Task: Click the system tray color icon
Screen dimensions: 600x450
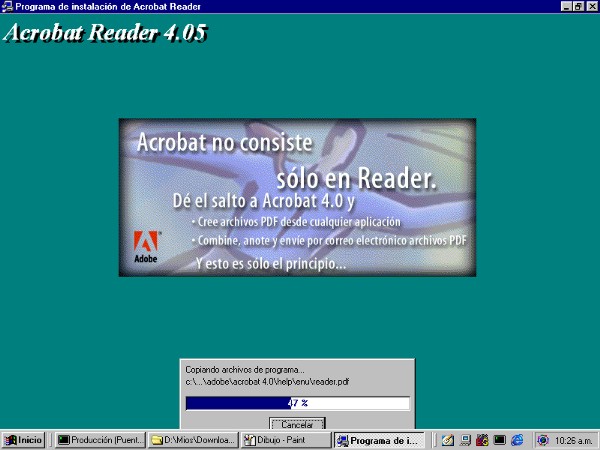Action: click(543, 439)
